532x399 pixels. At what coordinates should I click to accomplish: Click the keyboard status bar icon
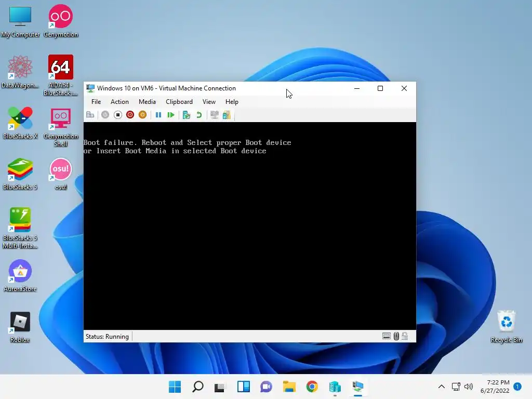click(387, 336)
